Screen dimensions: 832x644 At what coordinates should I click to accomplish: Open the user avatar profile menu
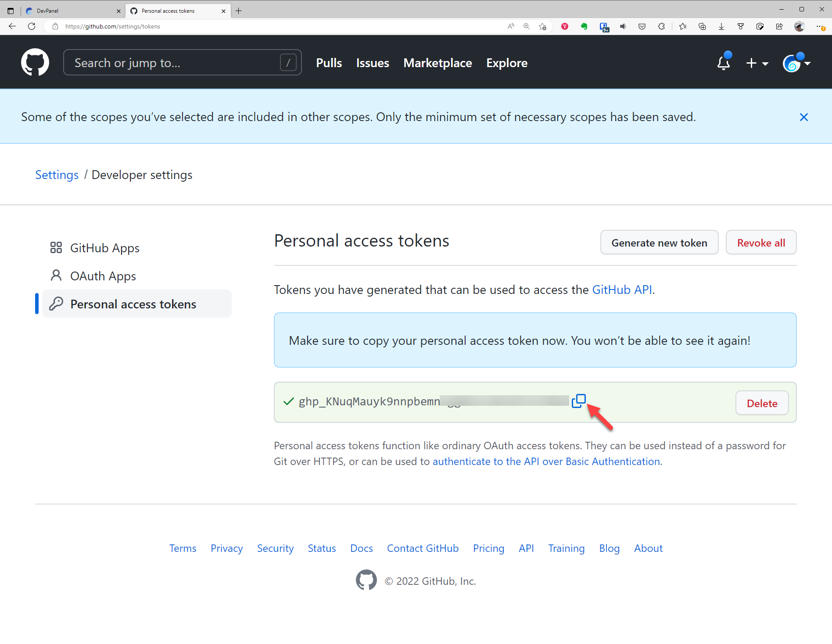pyautogui.click(x=796, y=63)
